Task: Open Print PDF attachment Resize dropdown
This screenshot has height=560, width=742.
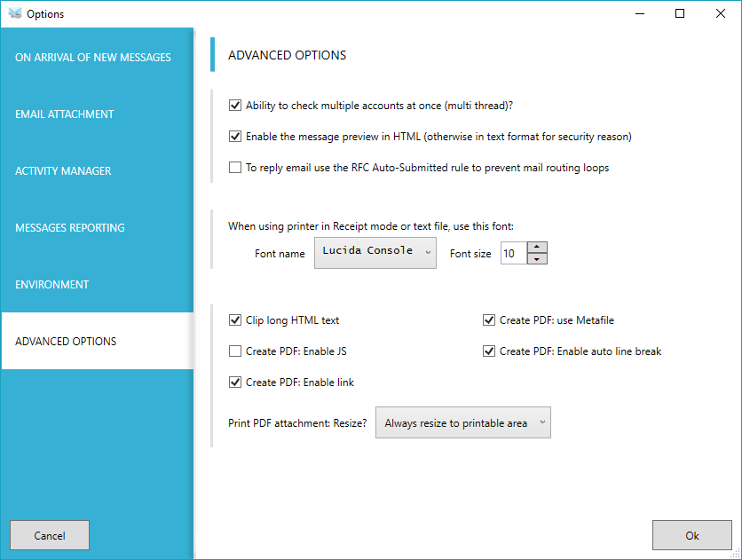Action: click(x=463, y=422)
